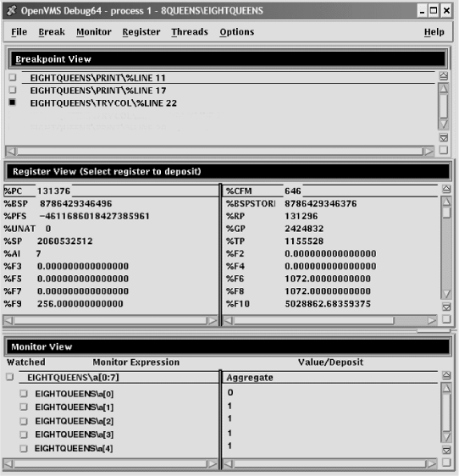Disable the TRYCOL\%LINE 22 breakpoint
Image resolution: width=459 pixels, height=476 pixels.
pyautogui.click(x=13, y=102)
